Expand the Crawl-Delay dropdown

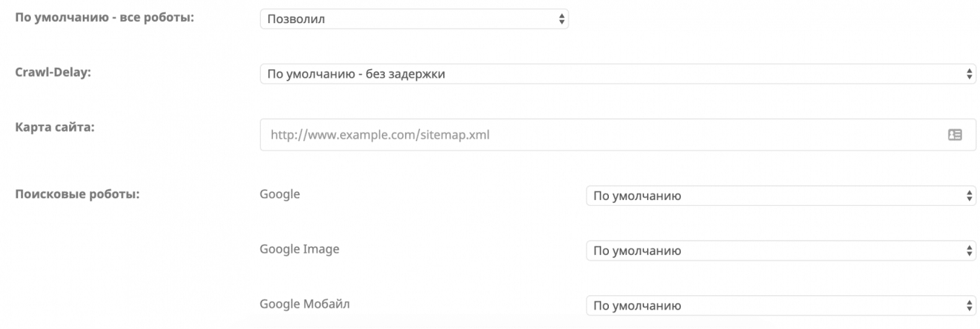click(x=617, y=73)
